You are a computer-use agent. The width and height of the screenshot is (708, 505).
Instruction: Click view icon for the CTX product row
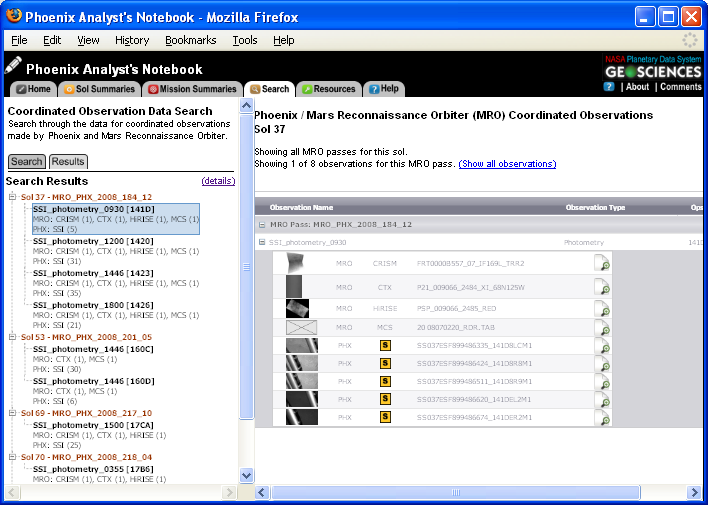(602, 287)
